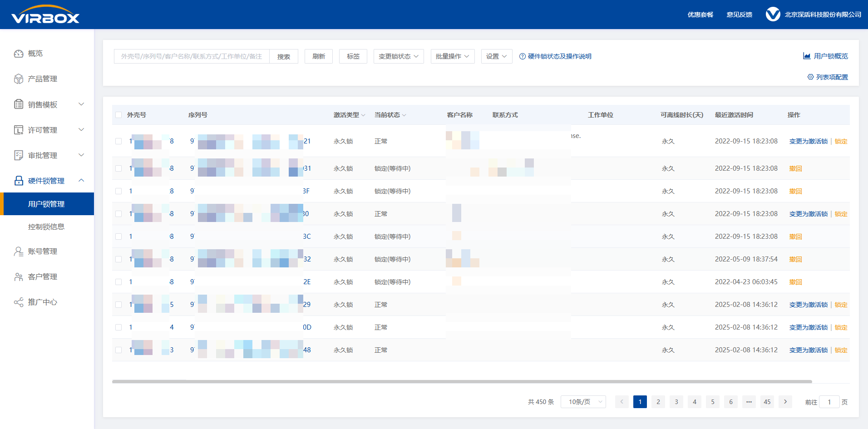This screenshot has height=429, width=868.
Task: Expand the 许可管理 submenu chevron
Action: (x=81, y=129)
